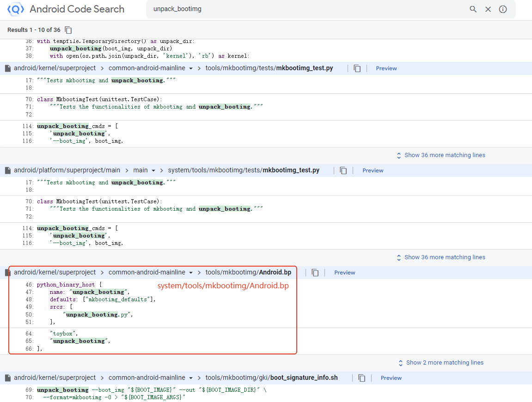
Task: Click line 48 defaults mkbootimg_defaults
Action: coord(103,299)
